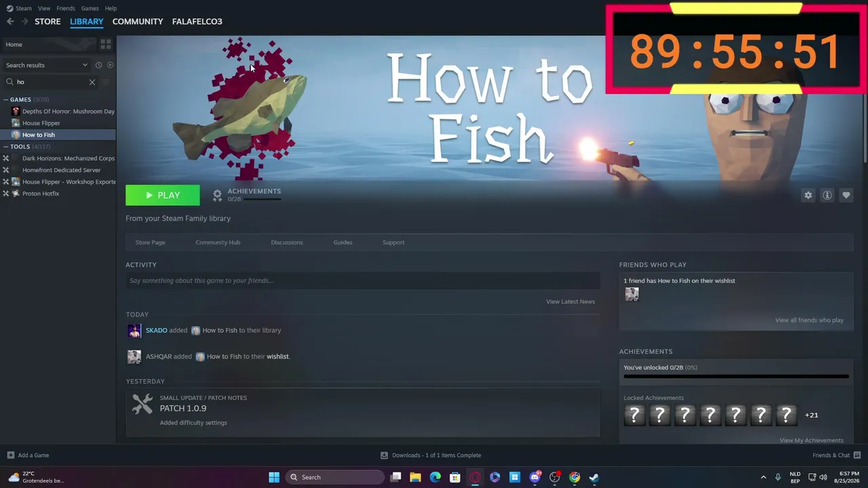Image resolution: width=868 pixels, height=488 pixels.
Task: Click the activity comment input box
Action: (363, 281)
